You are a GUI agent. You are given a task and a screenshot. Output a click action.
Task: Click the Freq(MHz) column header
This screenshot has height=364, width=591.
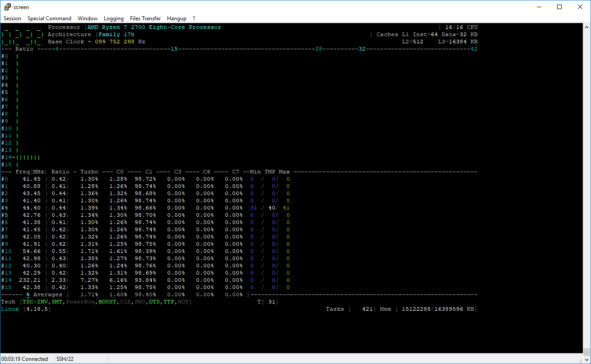click(x=32, y=172)
